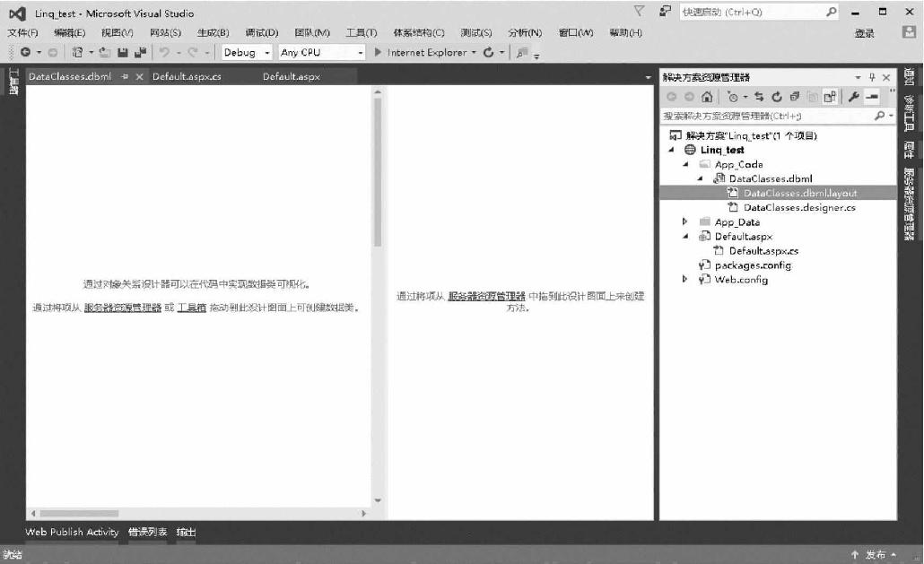Switch to the Default.aspx.cs tab

point(187,76)
